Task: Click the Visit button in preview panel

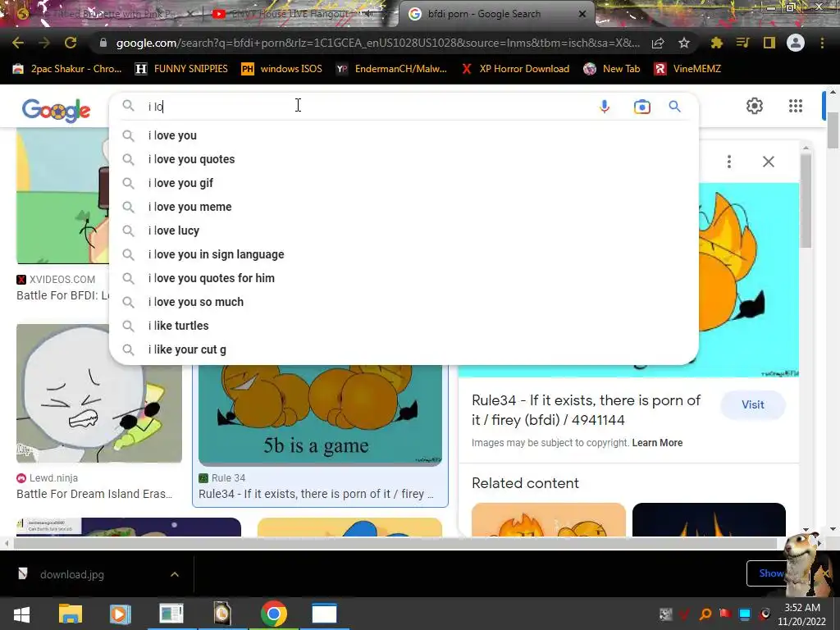Action: (753, 405)
